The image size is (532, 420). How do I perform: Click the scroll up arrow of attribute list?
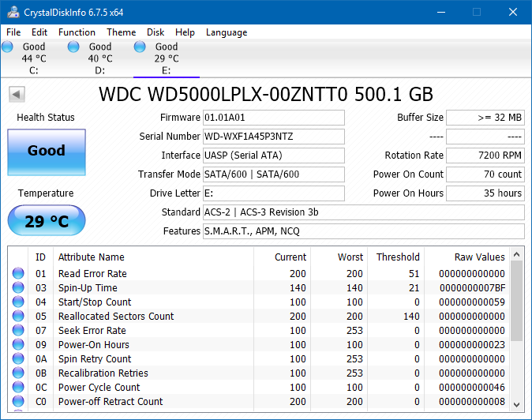(517, 254)
